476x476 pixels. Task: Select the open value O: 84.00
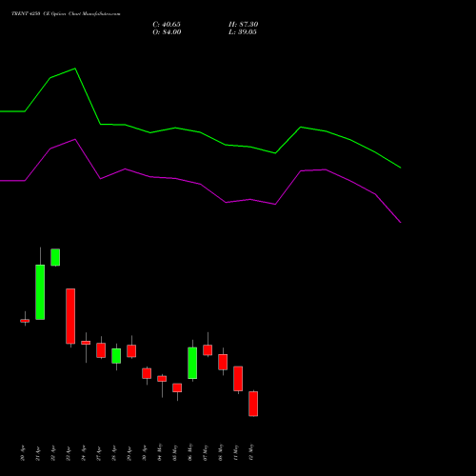coord(167,32)
